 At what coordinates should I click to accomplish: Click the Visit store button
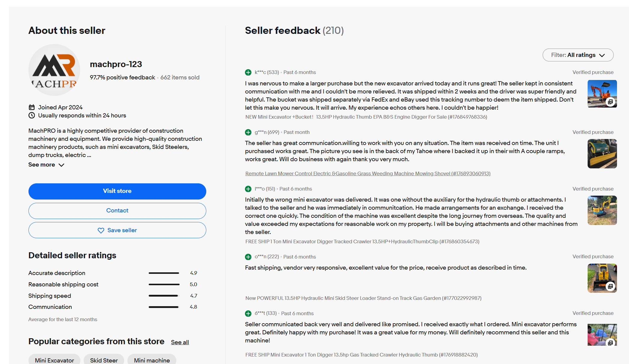[117, 191]
